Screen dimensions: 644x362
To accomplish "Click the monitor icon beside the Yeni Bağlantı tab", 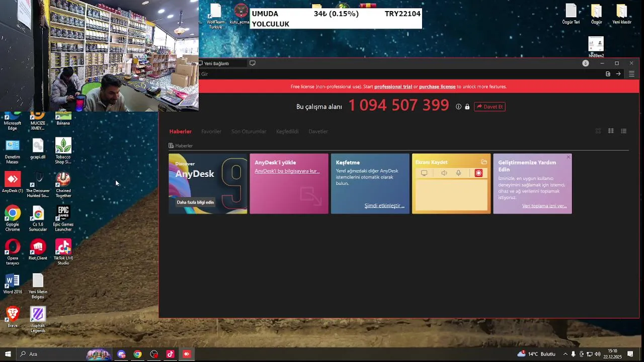I will coord(253,63).
